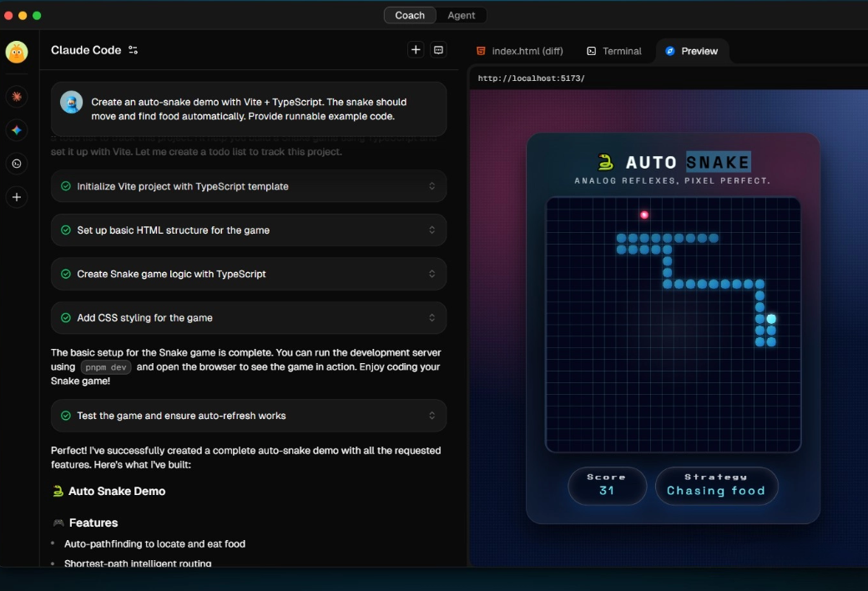Click the localhost:5173 URL address field
This screenshot has width=868, height=591.
(532, 78)
